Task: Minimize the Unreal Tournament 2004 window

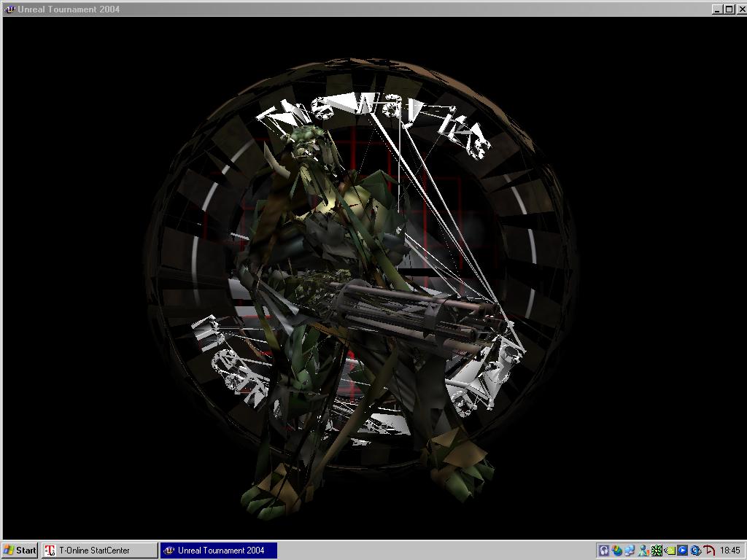Action: [716, 9]
